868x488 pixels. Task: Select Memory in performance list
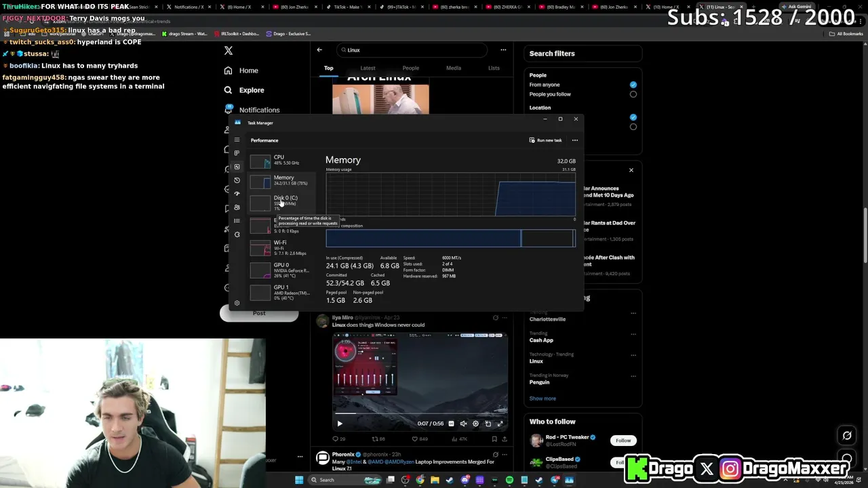point(282,181)
